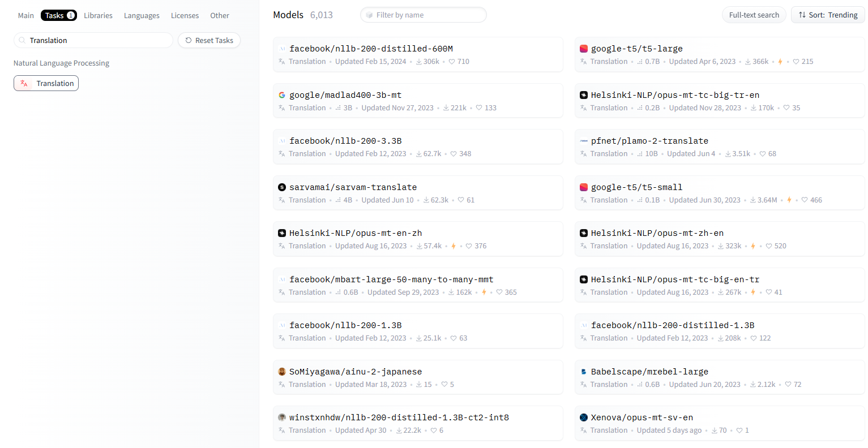Click the download icon on madlad400-3b-mt card
The height and width of the screenshot is (448, 868).
tap(446, 108)
